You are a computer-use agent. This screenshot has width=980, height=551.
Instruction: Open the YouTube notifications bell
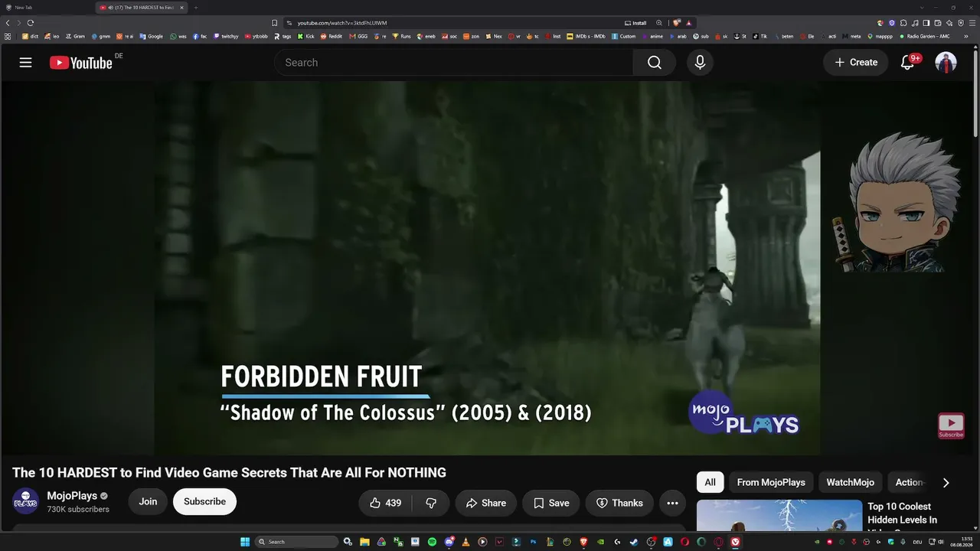tap(908, 63)
